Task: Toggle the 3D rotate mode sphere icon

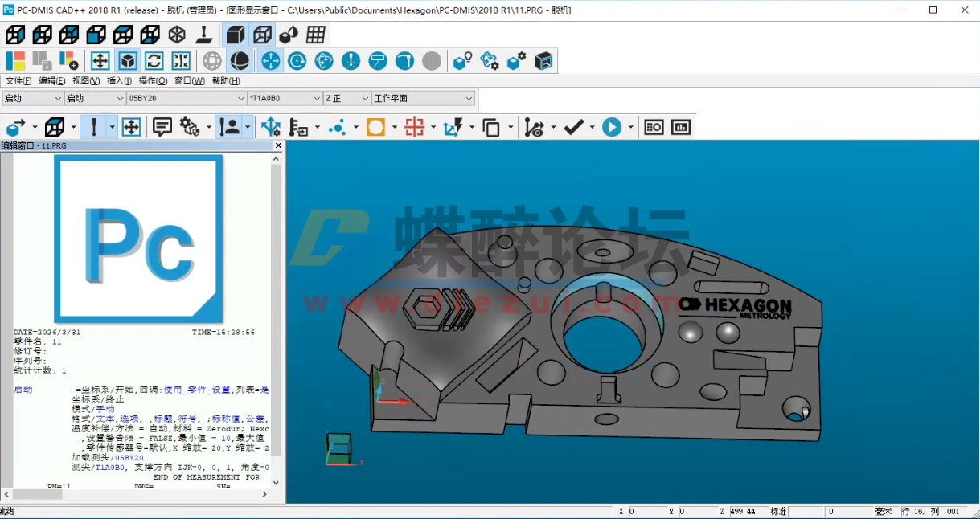Action: pyautogui.click(x=240, y=60)
